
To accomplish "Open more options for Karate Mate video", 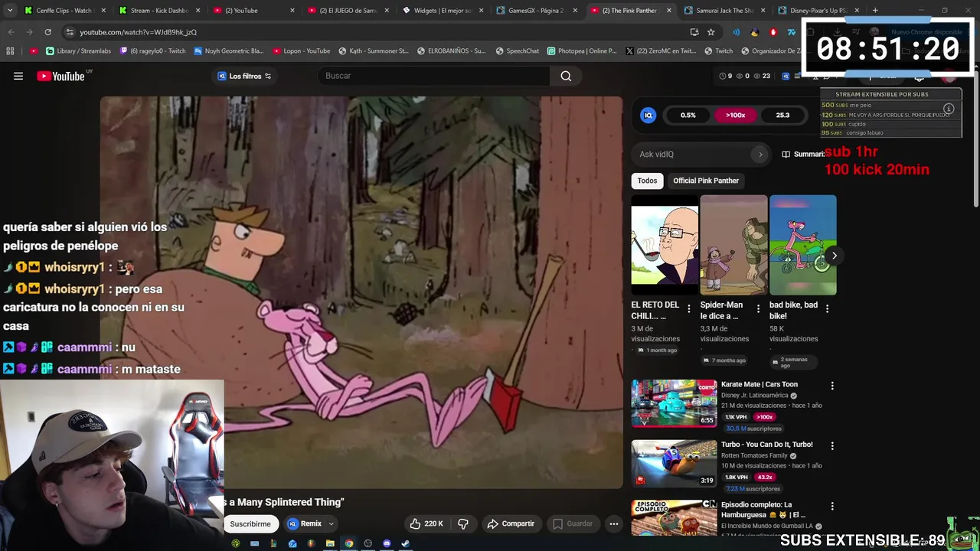I will [x=832, y=386].
